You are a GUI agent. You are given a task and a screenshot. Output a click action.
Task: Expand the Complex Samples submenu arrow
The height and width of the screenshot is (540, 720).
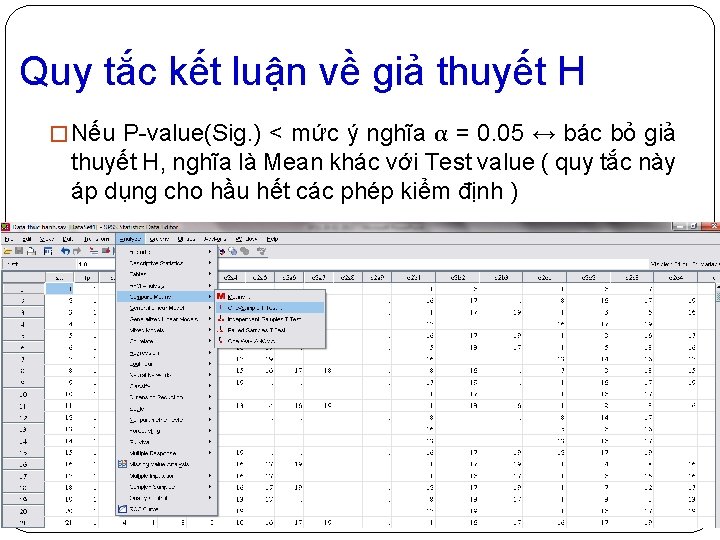[210, 487]
